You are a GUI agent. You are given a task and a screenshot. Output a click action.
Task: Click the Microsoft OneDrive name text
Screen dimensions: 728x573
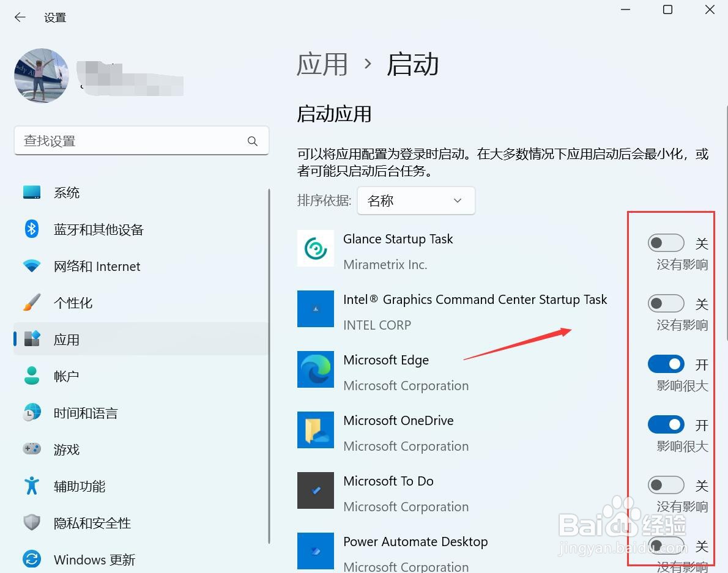[398, 420]
